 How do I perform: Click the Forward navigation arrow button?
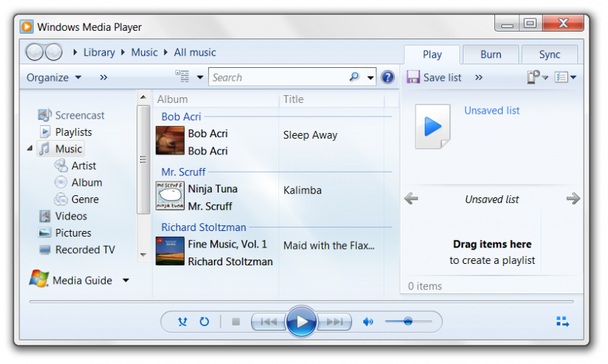tap(54, 52)
